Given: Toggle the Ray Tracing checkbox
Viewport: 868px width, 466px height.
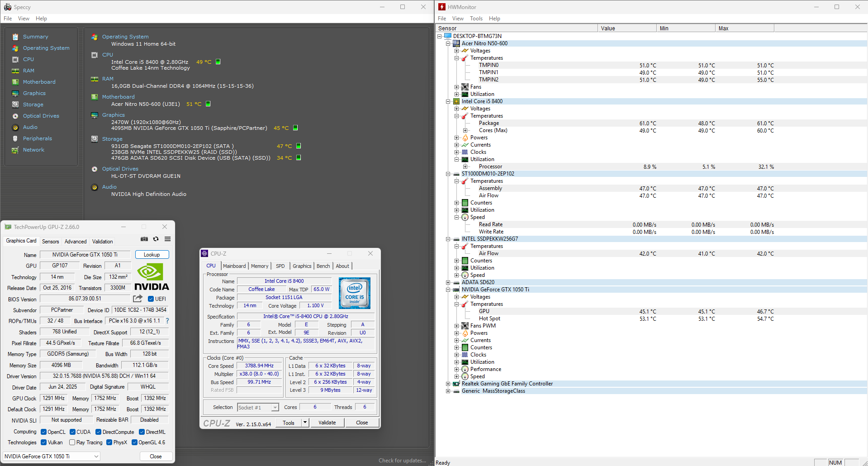Looking at the screenshot, I should tap(72, 442).
